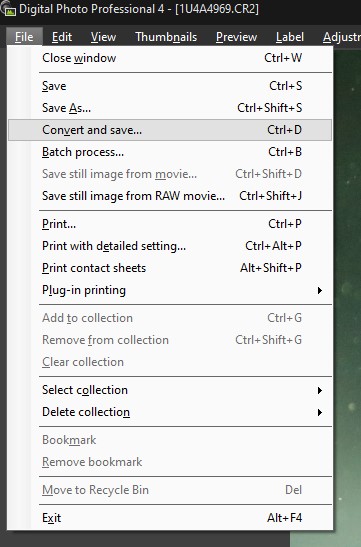Open the View menu
This screenshot has height=547, width=361.
coord(103,37)
